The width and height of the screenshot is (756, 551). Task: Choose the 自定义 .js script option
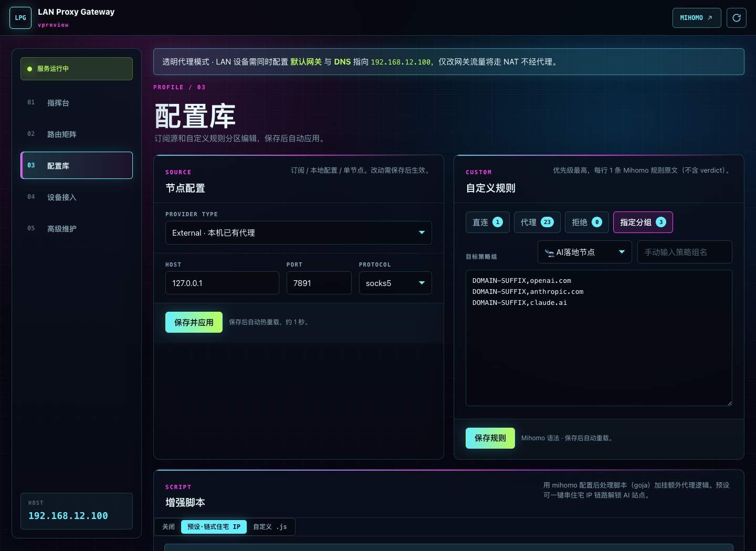click(x=270, y=527)
